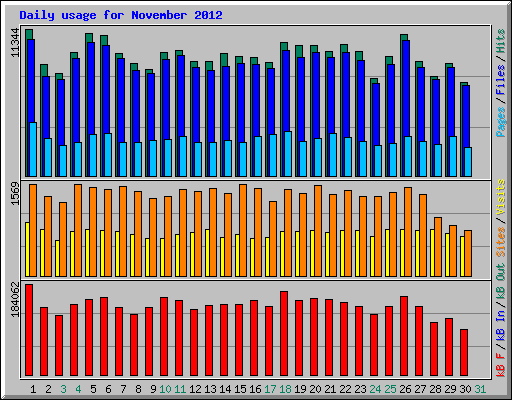Viewport: 512px width, 400px height.
Task: Click day 13 on the x-axis
Action: click(210, 389)
